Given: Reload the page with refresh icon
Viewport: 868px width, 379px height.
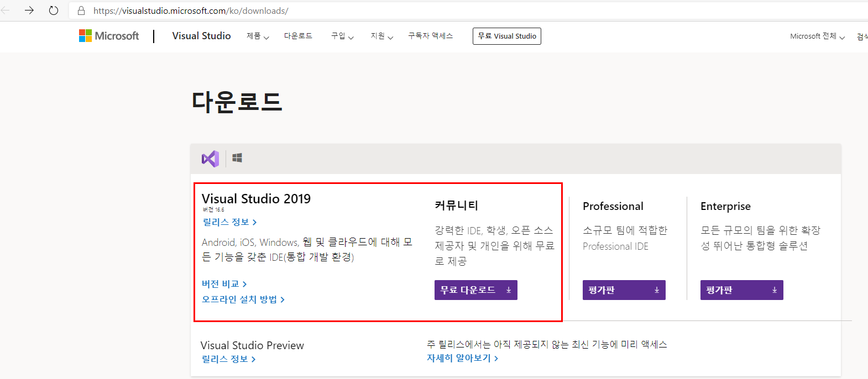Looking at the screenshot, I should tap(54, 10).
